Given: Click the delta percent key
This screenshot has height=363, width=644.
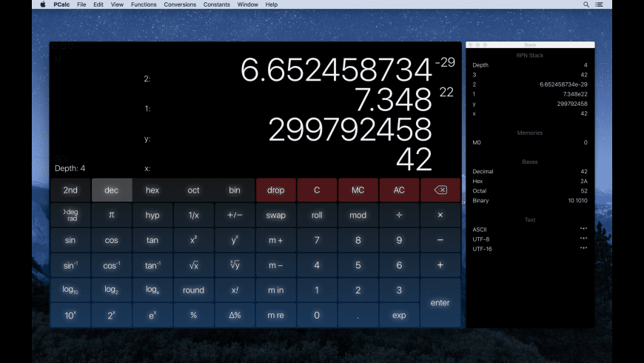Looking at the screenshot, I should coord(235,316).
